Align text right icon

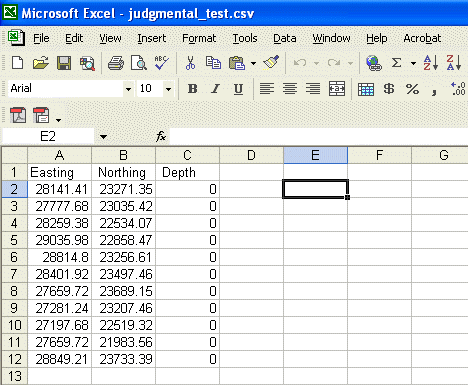click(313, 89)
